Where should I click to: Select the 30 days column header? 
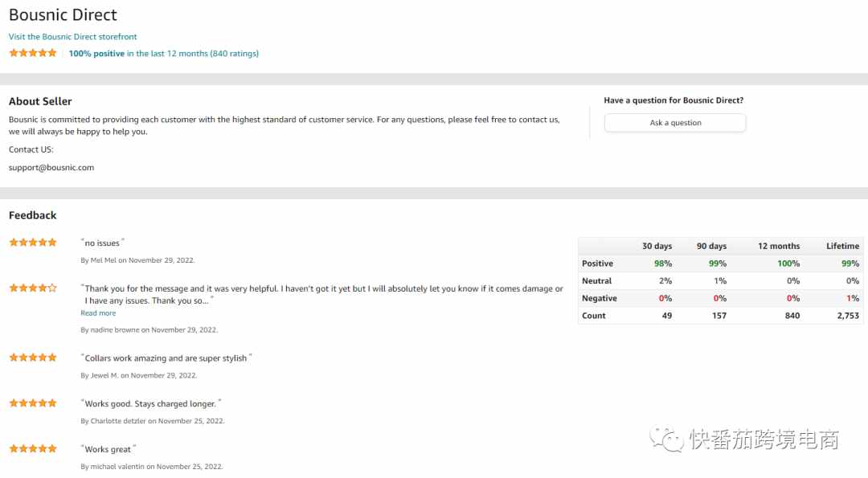tap(657, 246)
